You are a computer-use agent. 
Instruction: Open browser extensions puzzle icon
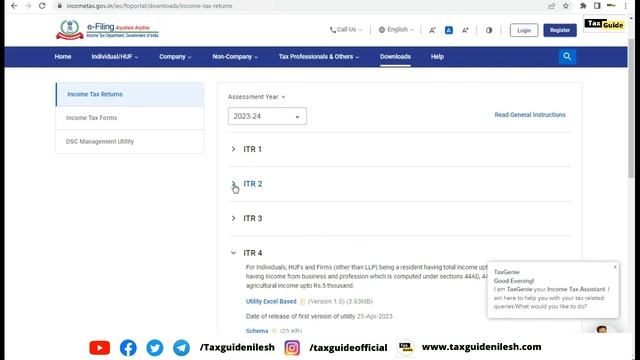[583, 6]
